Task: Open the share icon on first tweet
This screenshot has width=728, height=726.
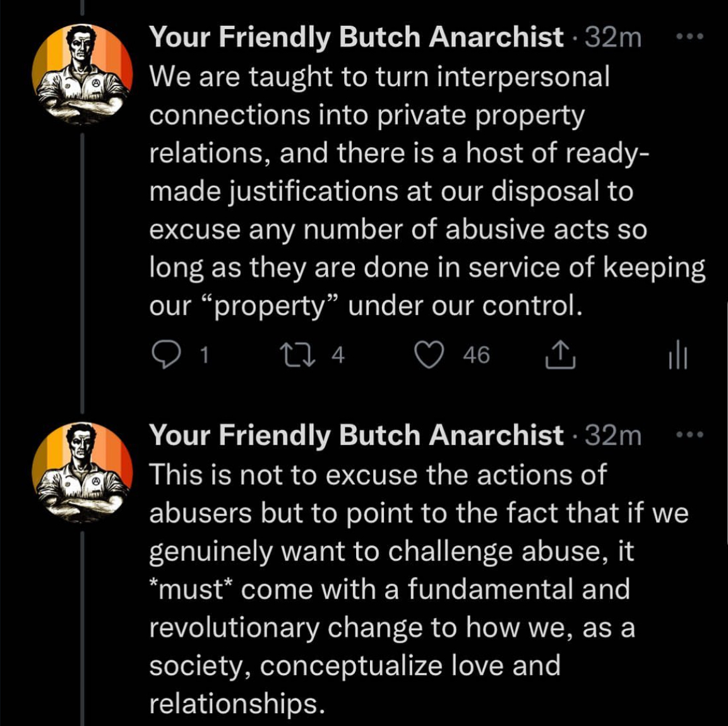Action: (559, 355)
